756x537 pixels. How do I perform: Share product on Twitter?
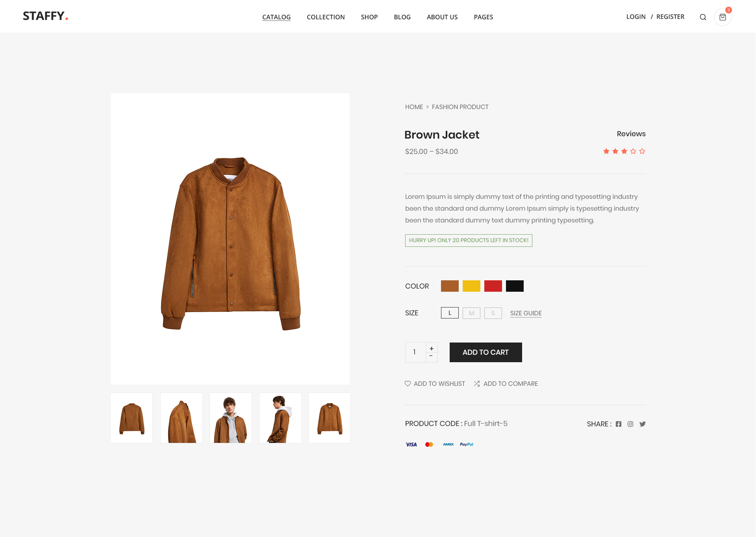tap(643, 424)
